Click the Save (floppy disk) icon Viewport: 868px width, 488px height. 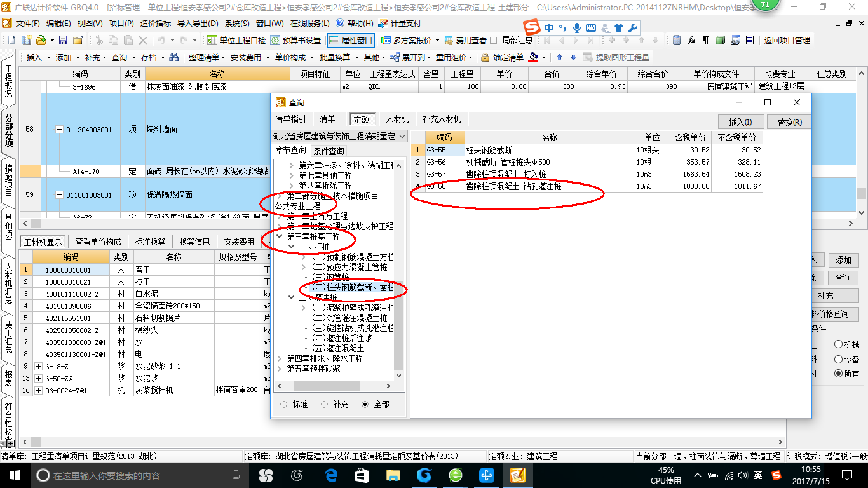click(x=63, y=40)
